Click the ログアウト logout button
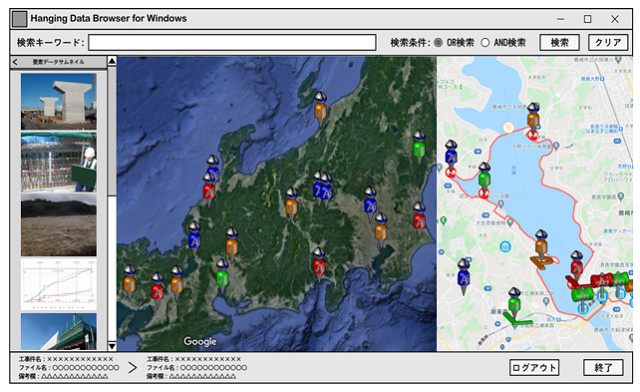 [x=534, y=368]
